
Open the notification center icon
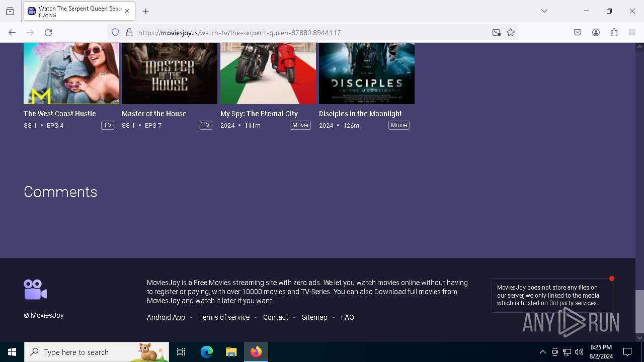[627, 352]
